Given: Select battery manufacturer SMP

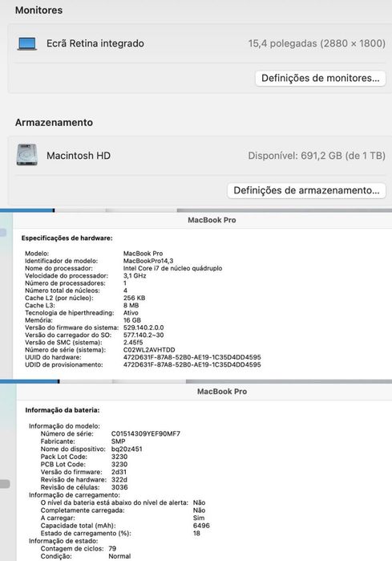Looking at the screenshot, I should (x=119, y=441).
